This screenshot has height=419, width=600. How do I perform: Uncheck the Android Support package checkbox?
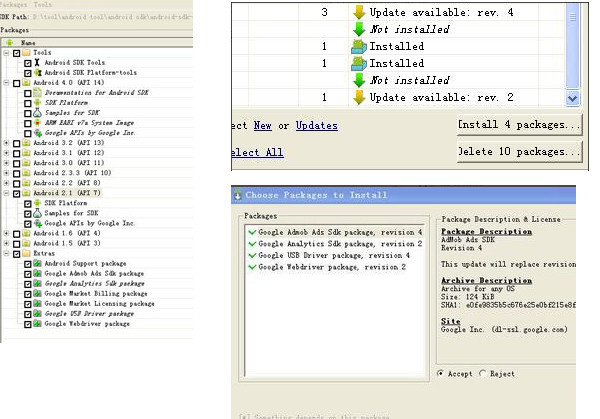coord(28,263)
